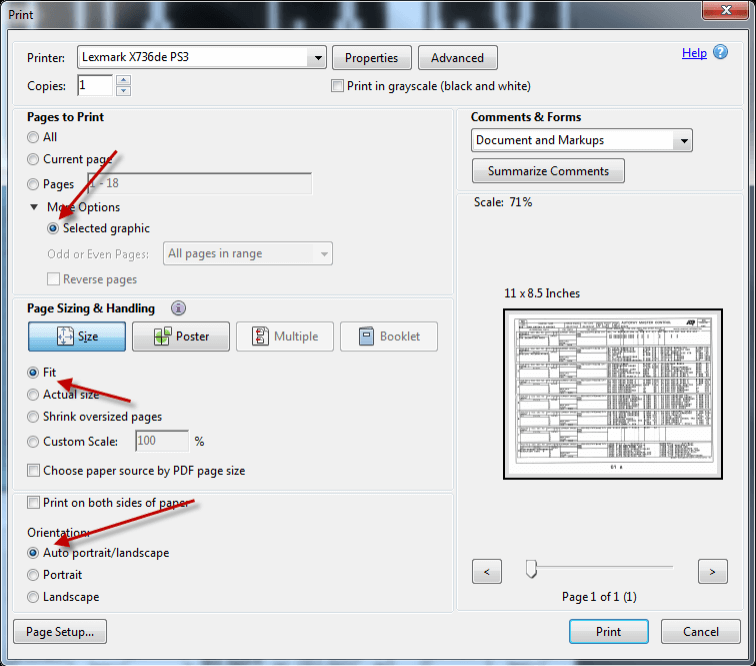The image size is (756, 666).
Task: Choose Shrink oversized pages option
Action: (x=33, y=417)
